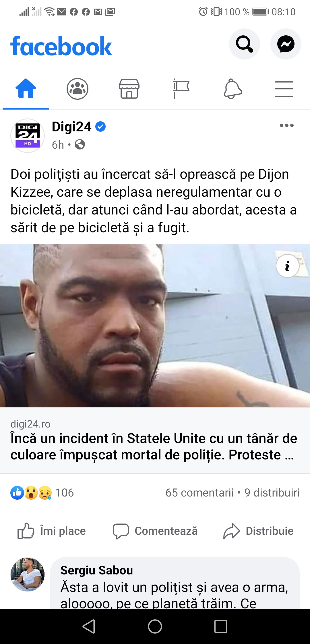
Task: Open digi24.ro article headline link
Action: pyautogui.click(x=154, y=446)
